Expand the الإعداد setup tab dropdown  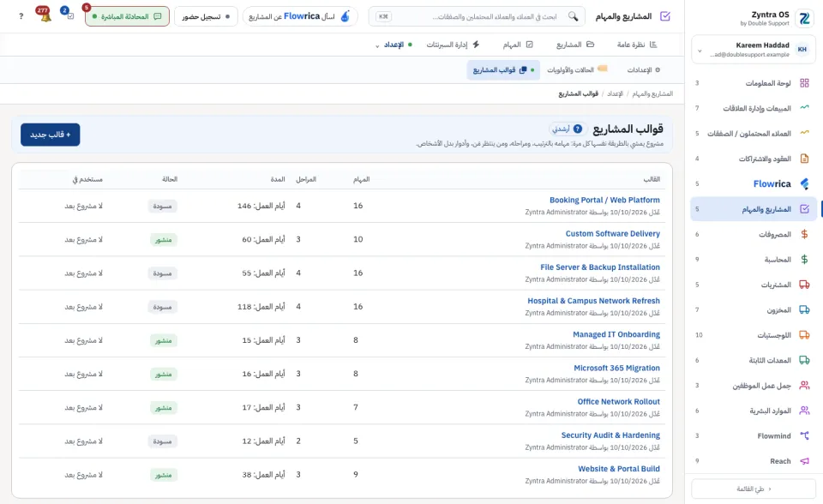click(377, 45)
